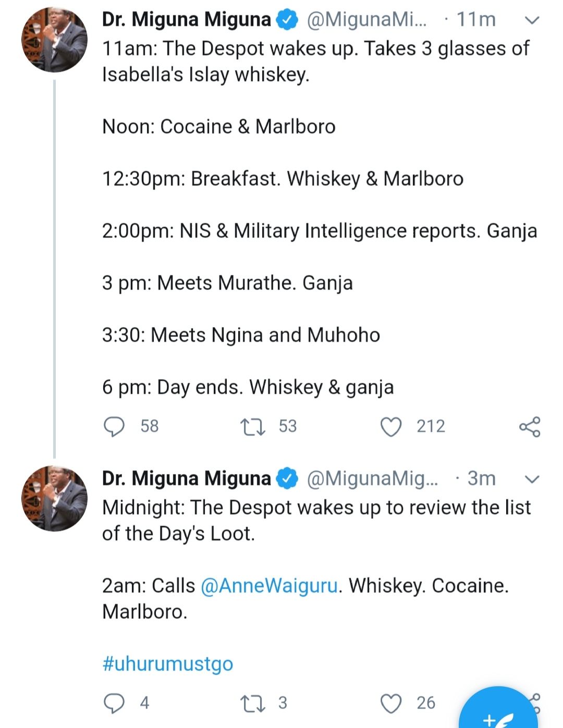
Task: Reply to the 11am Despot tweet
Action: 114,426
